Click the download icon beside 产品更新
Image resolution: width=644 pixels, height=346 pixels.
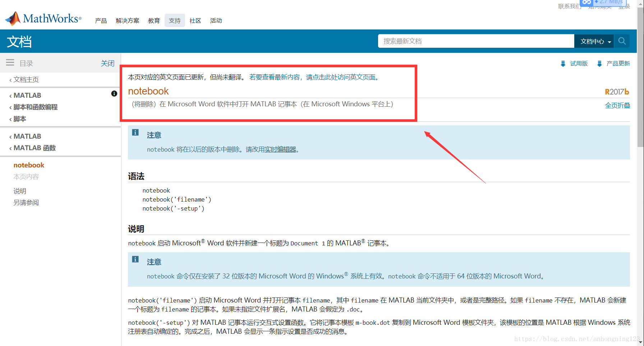(599, 64)
